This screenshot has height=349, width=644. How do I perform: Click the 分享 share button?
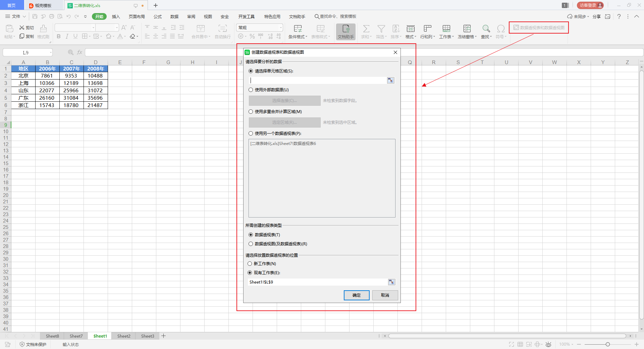[x=596, y=16]
